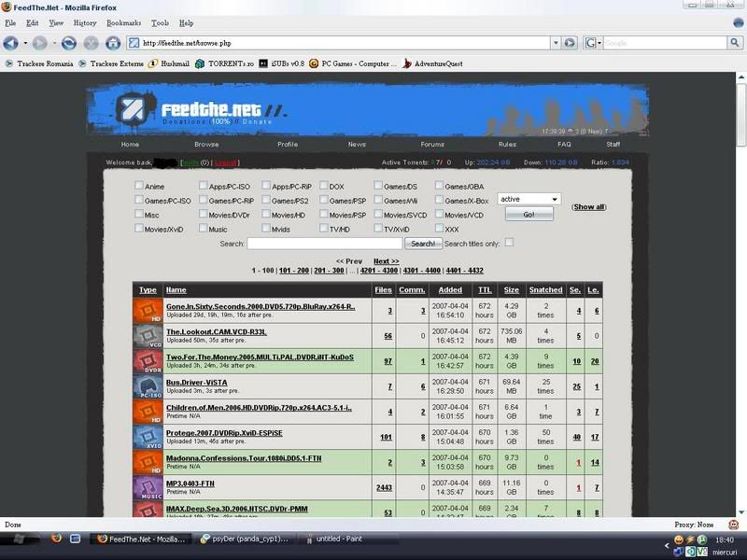The width and height of the screenshot is (747, 560).
Task: Tick the Apps/PC-ISO checkbox
Action: 204,185
